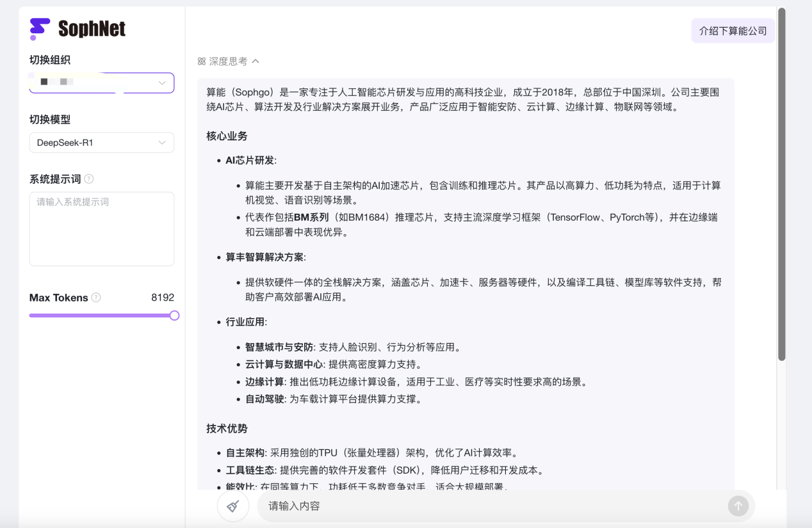
Task: Click the 行业应用 bullet text
Action: 246,322
